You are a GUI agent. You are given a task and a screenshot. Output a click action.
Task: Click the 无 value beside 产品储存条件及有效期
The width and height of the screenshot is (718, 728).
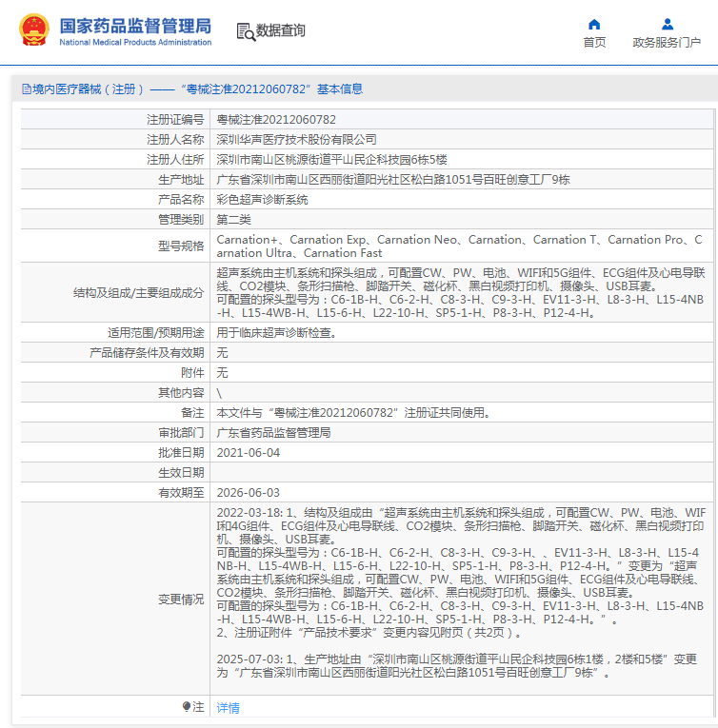222,353
